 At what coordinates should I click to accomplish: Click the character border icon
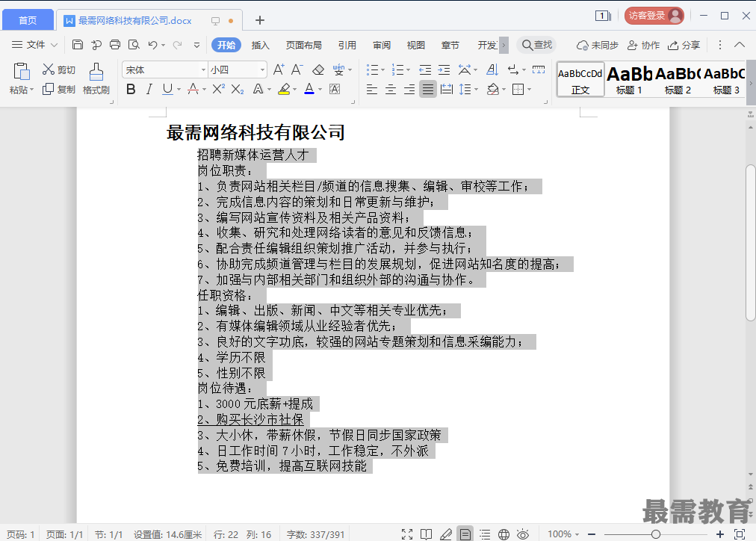coord(335,89)
